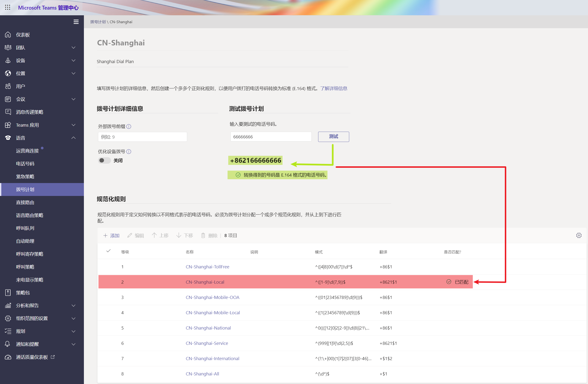Expand the Teams (团队) sidebar section

73,47
